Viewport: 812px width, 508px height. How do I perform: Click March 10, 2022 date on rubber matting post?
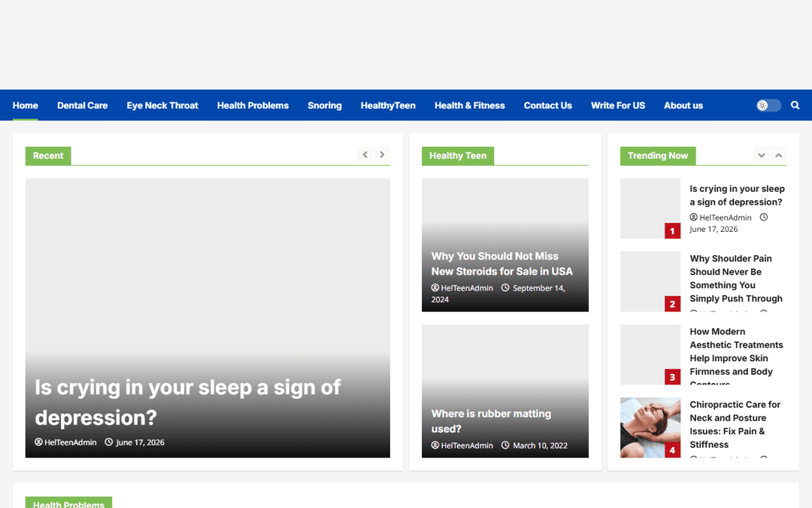point(540,446)
